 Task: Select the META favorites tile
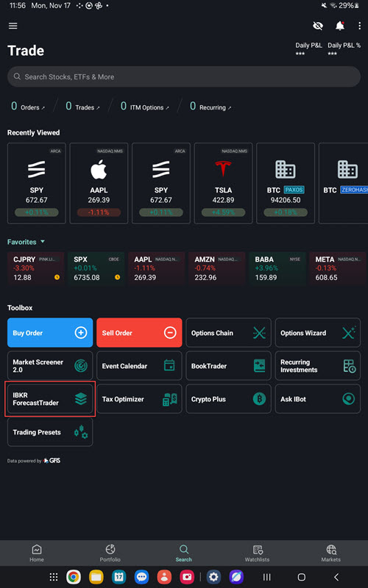pos(338,268)
